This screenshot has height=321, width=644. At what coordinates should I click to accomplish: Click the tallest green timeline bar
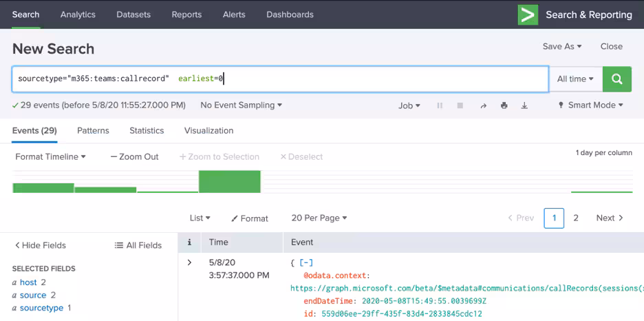pyautogui.click(x=230, y=181)
